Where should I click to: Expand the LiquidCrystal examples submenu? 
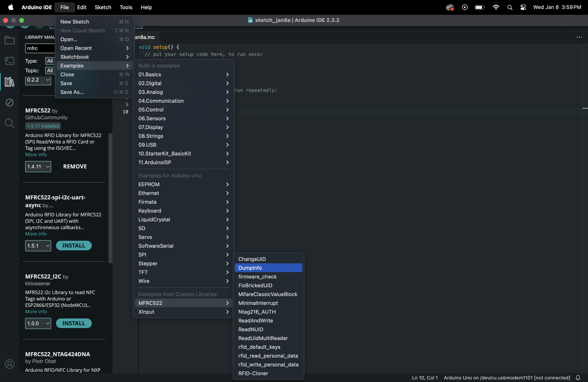(x=184, y=220)
